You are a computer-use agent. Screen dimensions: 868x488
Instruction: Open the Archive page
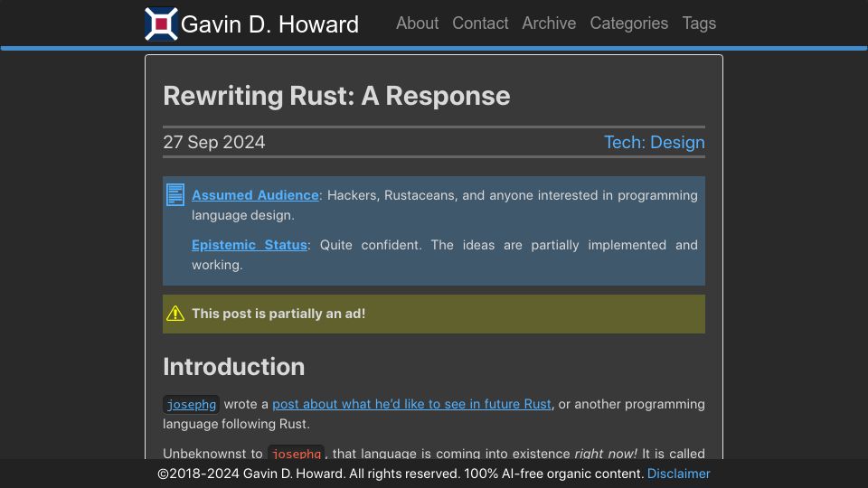coord(549,23)
